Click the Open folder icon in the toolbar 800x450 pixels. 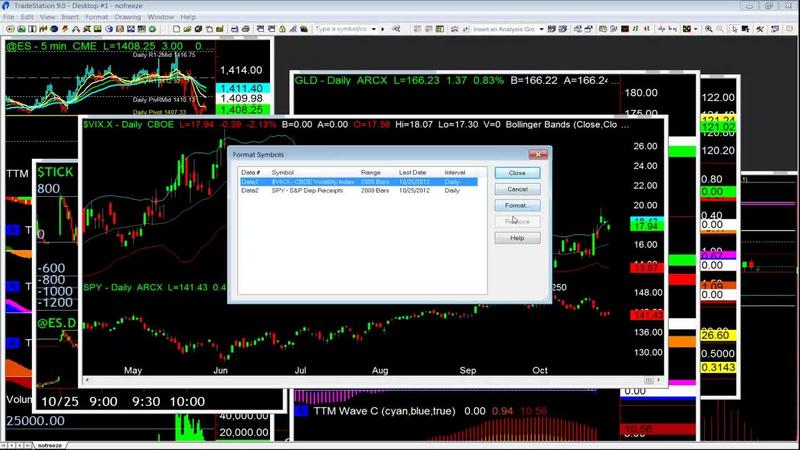[187, 29]
